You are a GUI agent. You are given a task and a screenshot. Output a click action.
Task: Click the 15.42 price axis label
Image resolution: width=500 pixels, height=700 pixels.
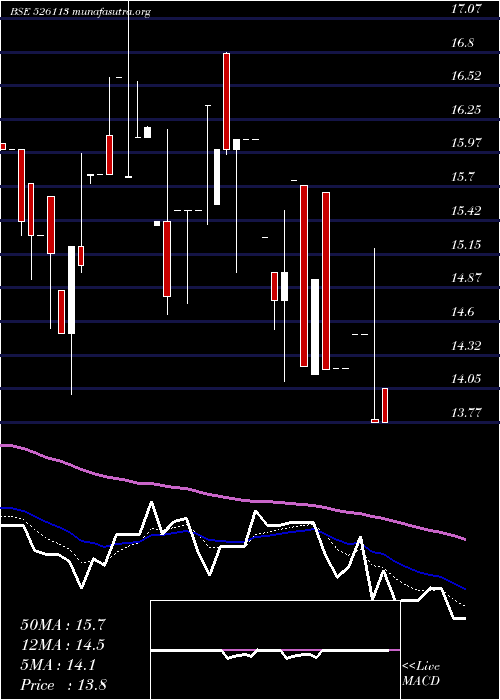click(466, 210)
